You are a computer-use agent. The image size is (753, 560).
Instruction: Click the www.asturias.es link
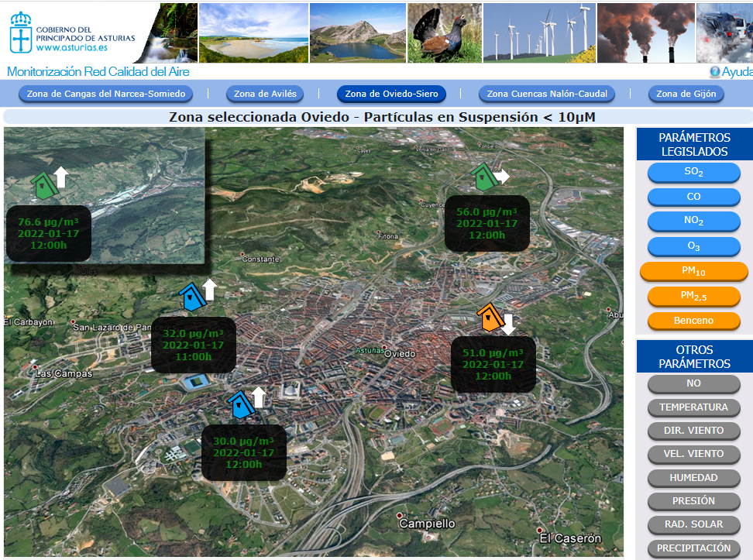[x=72, y=47]
